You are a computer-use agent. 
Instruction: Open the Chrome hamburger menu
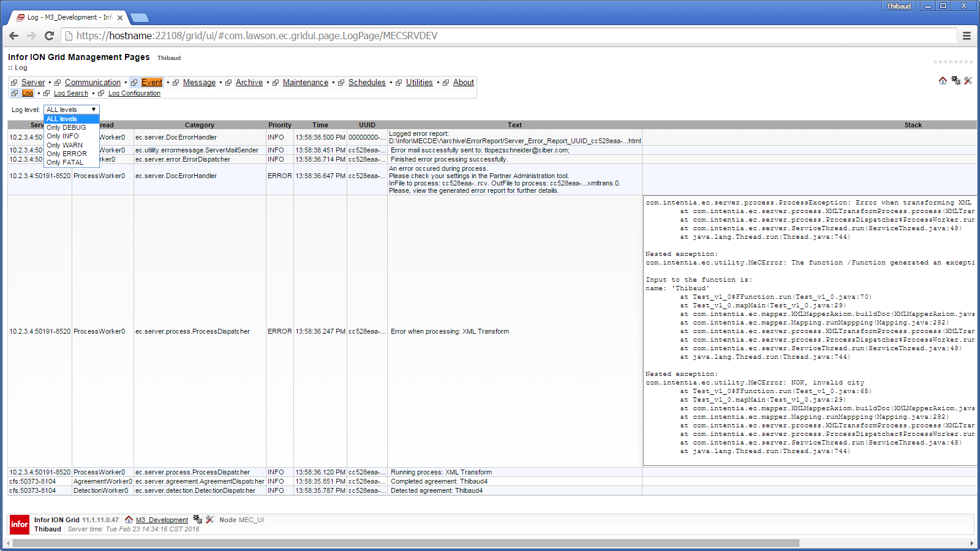click(967, 36)
